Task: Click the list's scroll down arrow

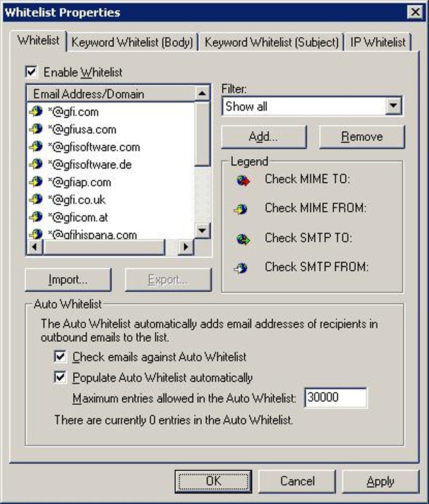Action: click(203, 230)
